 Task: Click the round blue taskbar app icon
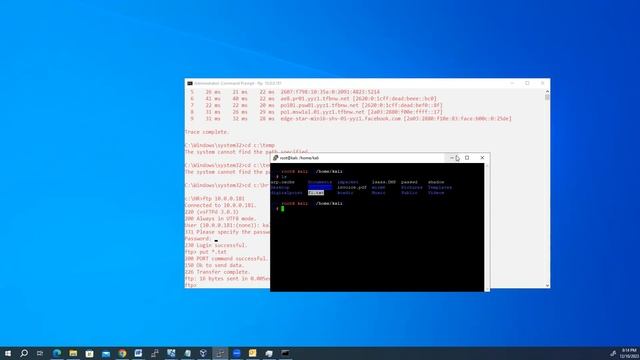tap(236, 353)
